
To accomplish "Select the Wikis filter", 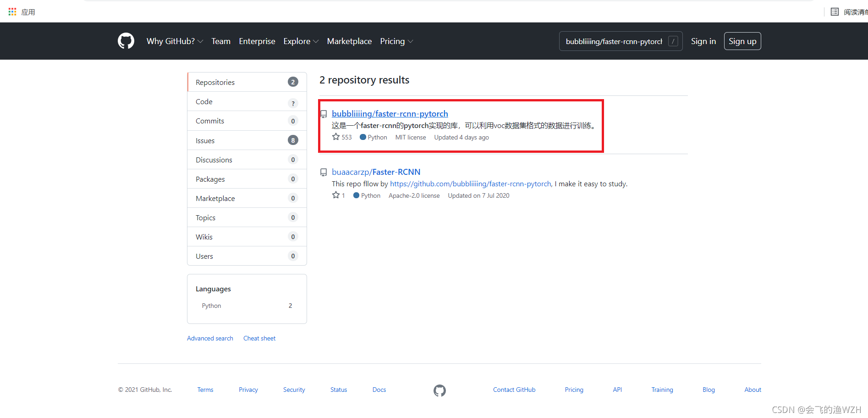I will click(247, 237).
